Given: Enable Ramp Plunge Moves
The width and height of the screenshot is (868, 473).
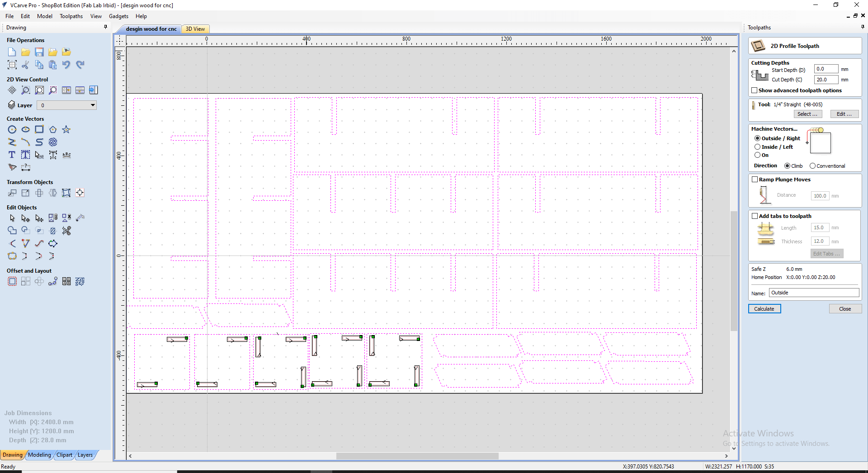Looking at the screenshot, I should point(755,180).
